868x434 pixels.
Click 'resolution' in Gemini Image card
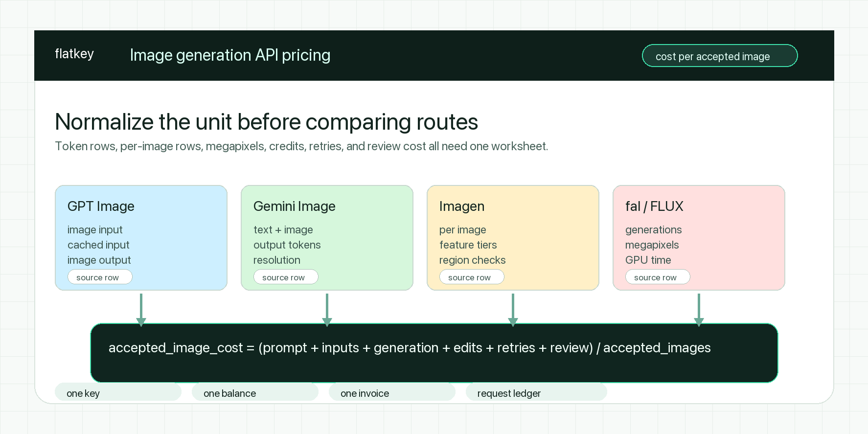[x=277, y=260]
